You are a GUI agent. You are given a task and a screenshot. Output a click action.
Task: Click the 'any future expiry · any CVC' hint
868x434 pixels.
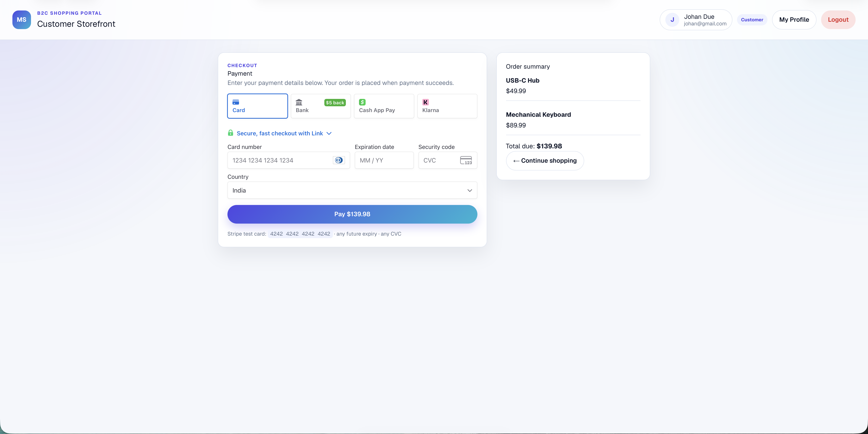pos(369,234)
